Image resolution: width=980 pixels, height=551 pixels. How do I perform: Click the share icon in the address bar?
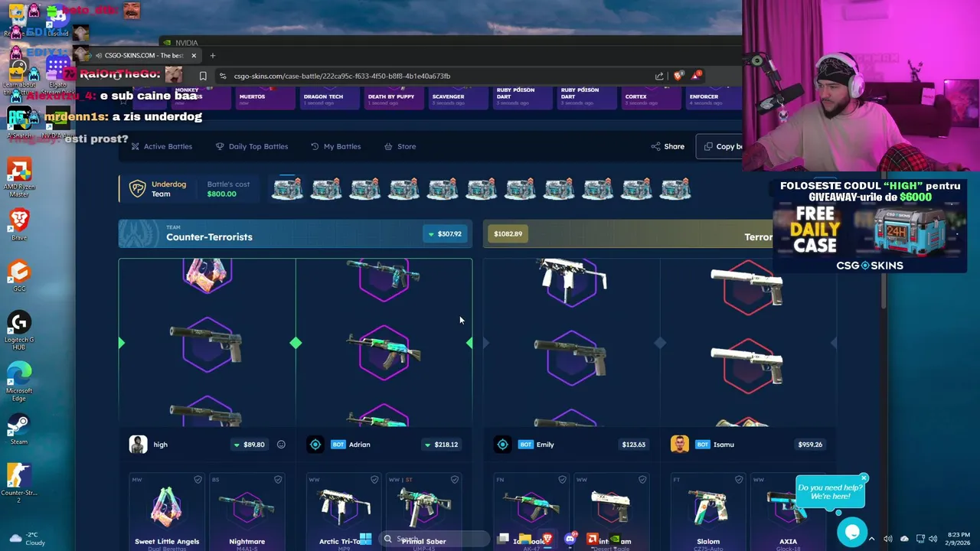(659, 76)
